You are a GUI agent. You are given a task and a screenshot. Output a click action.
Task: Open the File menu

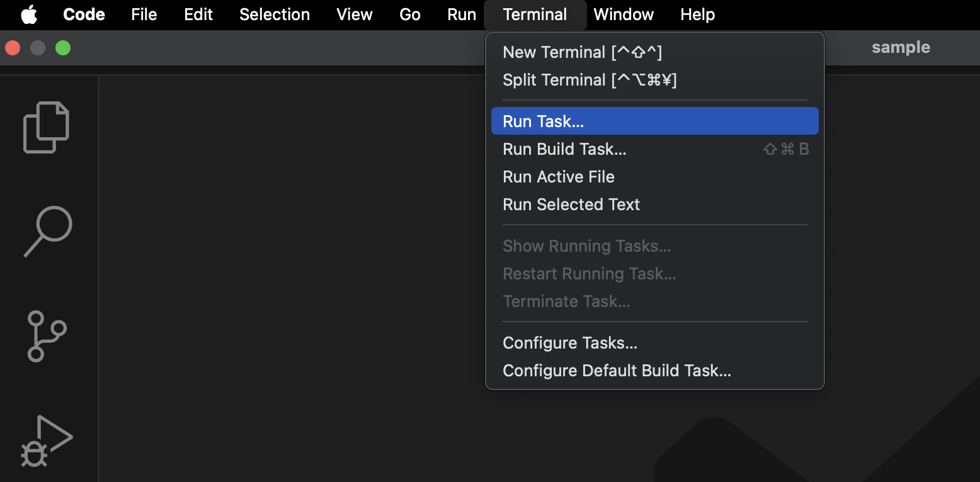click(x=144, y=14)
